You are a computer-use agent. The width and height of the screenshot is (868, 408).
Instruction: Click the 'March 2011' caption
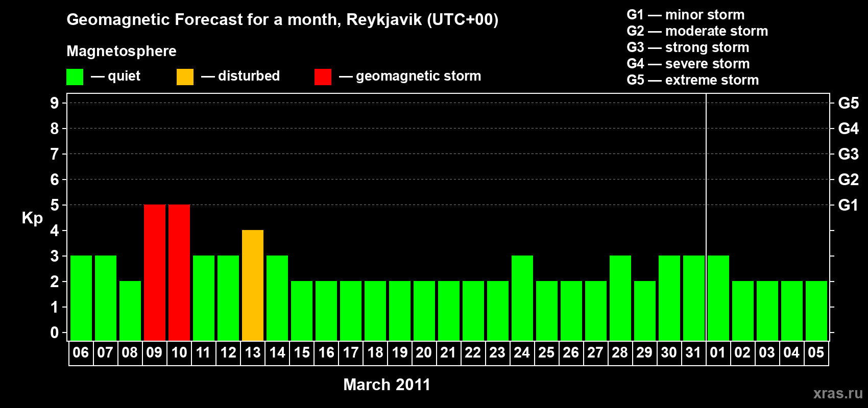387,385
